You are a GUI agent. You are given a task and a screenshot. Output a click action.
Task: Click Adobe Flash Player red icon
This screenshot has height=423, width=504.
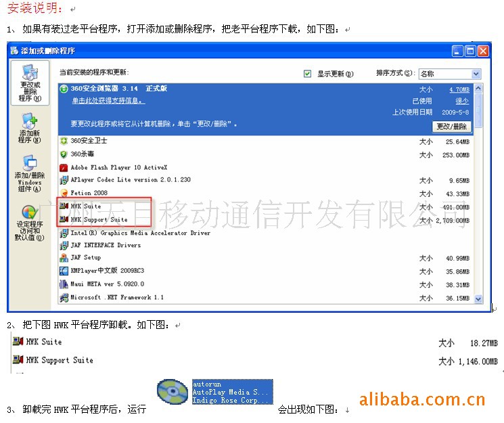[64, 168]
